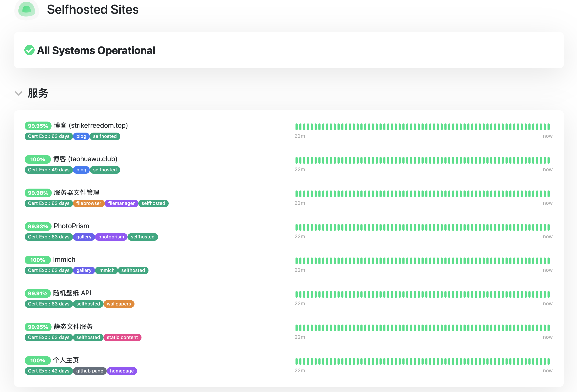The height and width of the screenshot is (392, 577).
Task: Click the photoprism tag
Action: click(x=111, y=237)
